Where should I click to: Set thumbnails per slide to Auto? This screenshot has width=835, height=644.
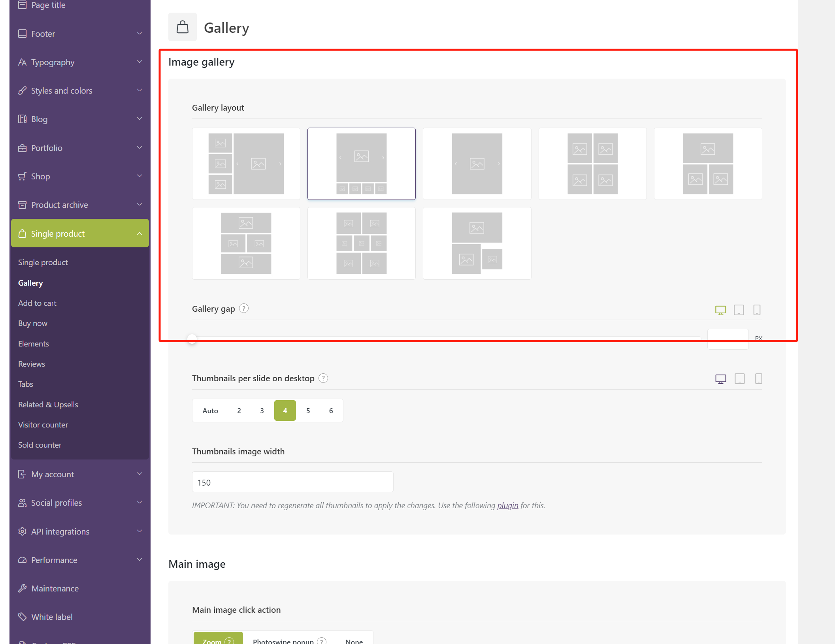pos(210,411)
